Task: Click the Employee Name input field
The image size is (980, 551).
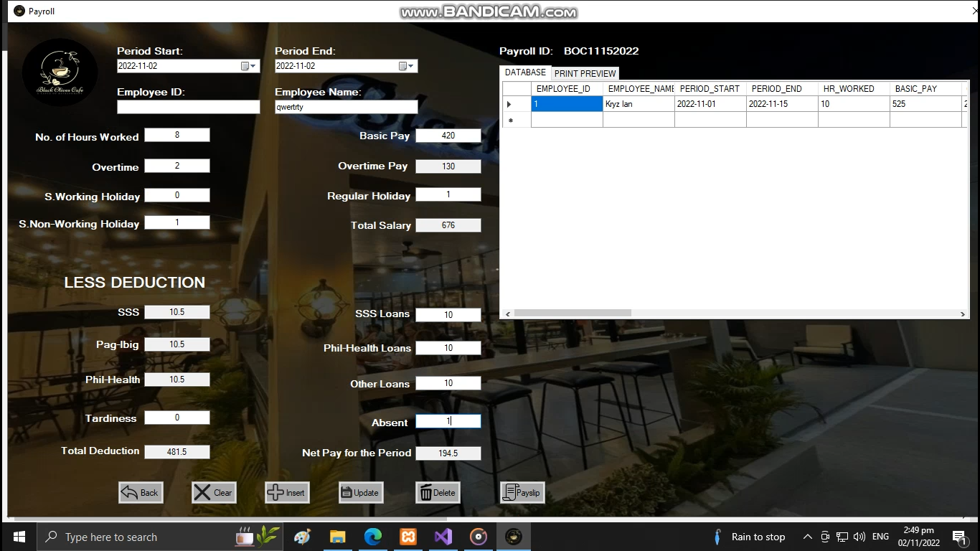Action: coord(347,107)
